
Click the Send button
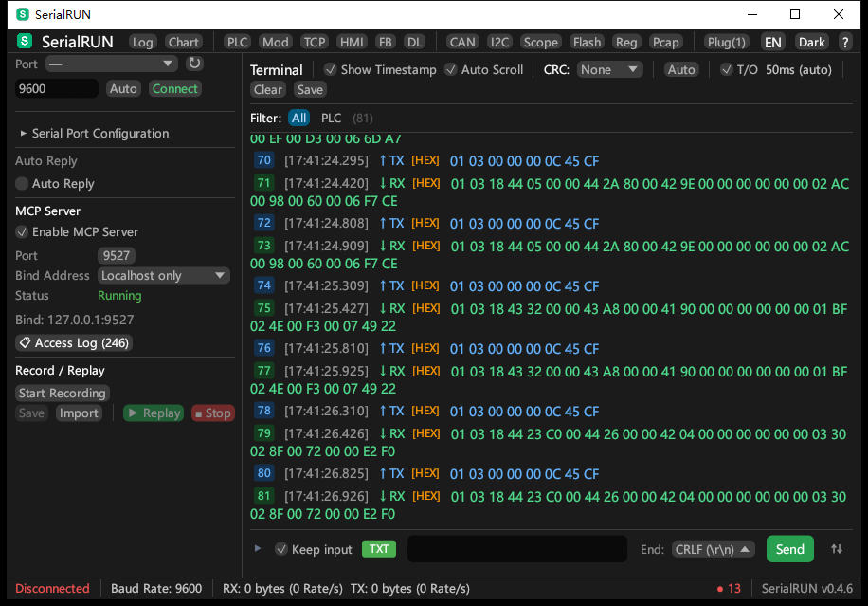pyautogui.click(x=790, y=549)
